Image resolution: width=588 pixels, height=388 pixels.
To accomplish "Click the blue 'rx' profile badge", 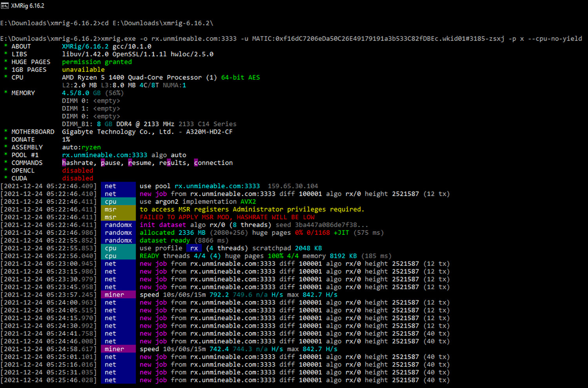I will (194, 248).
